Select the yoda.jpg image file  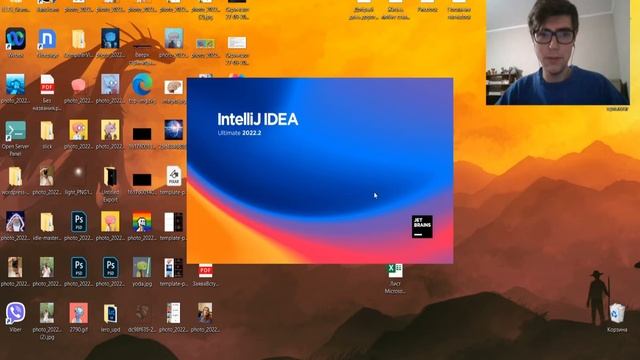click(142, 267)
